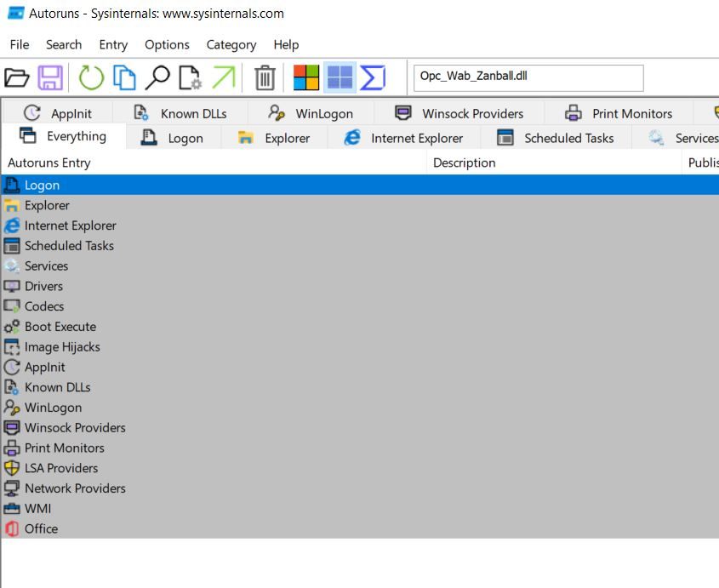
Task: Select the Office list row
Action: 360,528
